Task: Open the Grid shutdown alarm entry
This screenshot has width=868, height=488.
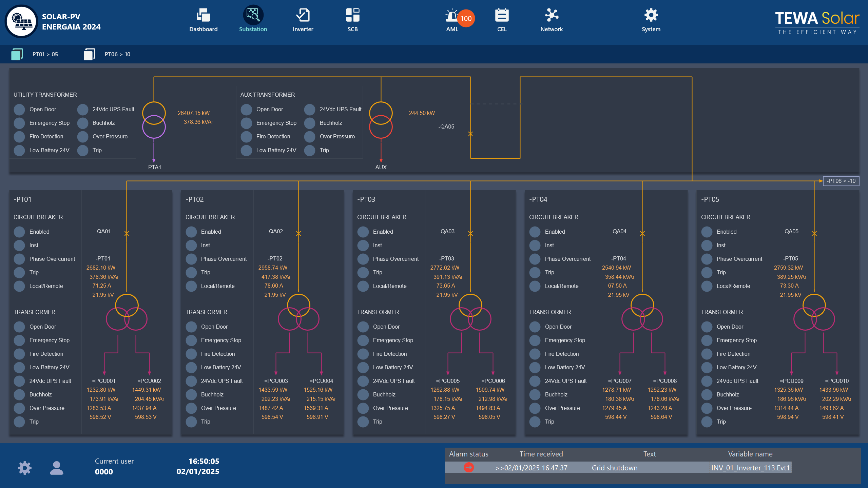Action: click(x=615, y=468)
